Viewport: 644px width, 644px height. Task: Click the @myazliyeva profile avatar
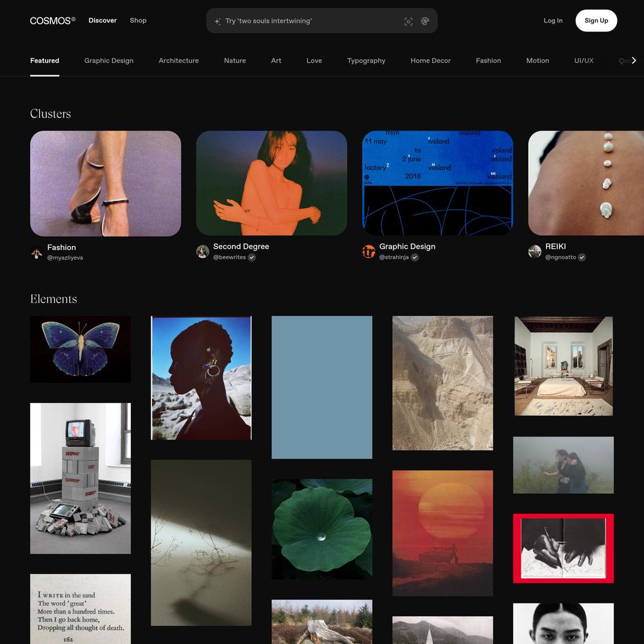(37, 252)
